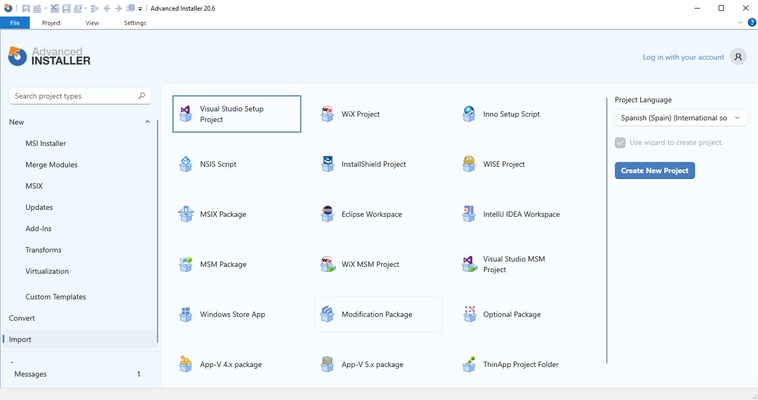Open the Settings ribbon tab

(135, 23)
